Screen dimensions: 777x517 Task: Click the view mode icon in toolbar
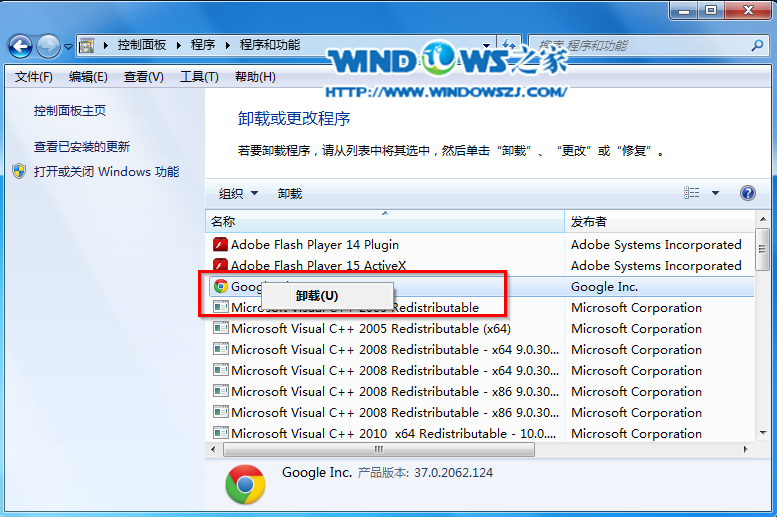692,193
